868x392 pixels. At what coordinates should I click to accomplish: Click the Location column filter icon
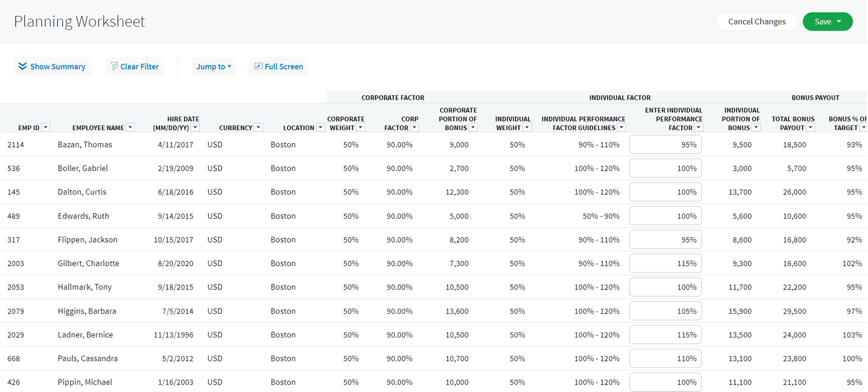pos(321,127)
